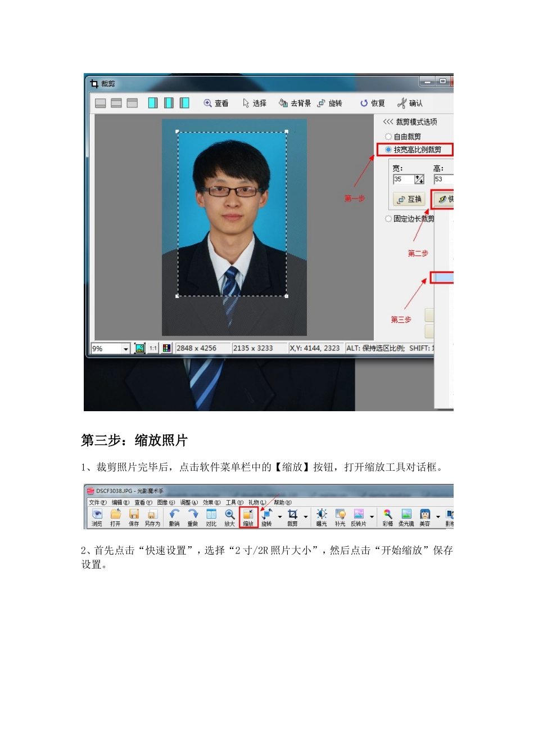Expand the dropdown arrow beside 美容
The height and width of the screenshot is (756, 534).
pos(438,517)
